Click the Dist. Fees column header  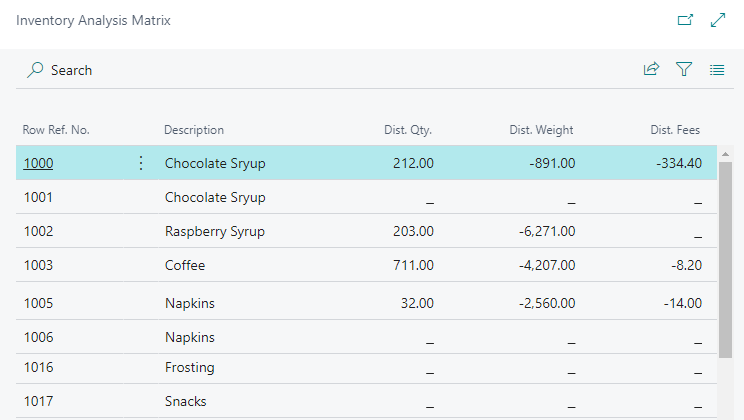(x=674, y=130)
